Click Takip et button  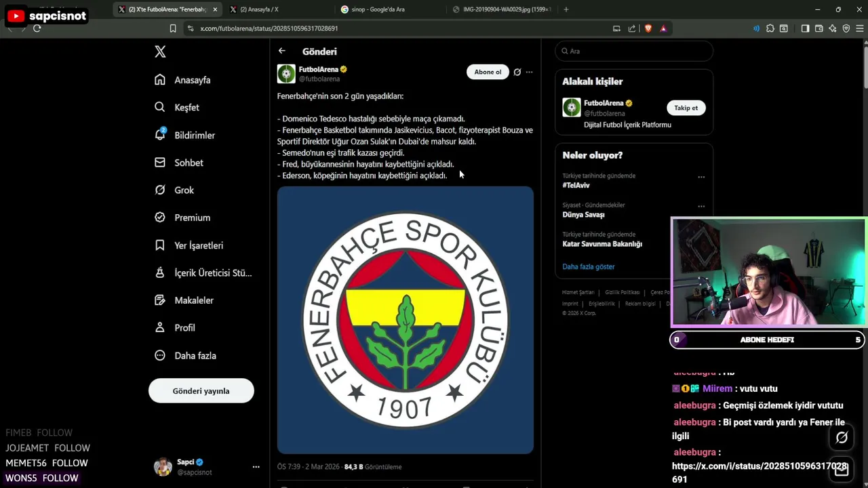686,108
